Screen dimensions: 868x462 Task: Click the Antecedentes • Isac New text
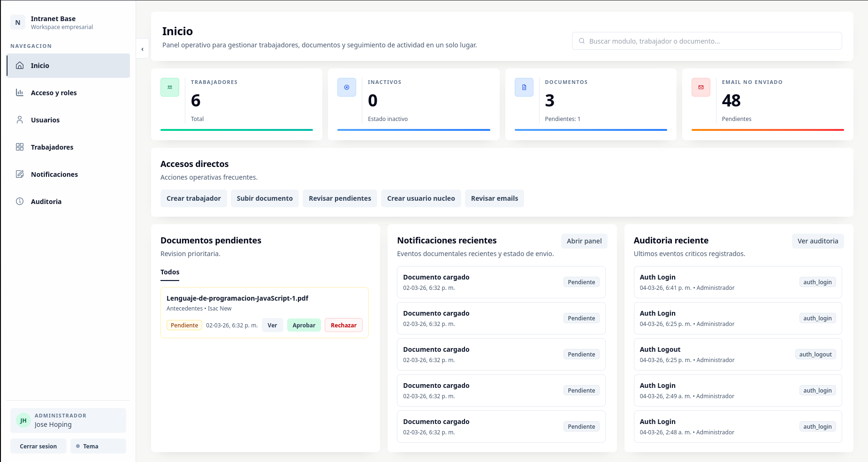(199, 309)
